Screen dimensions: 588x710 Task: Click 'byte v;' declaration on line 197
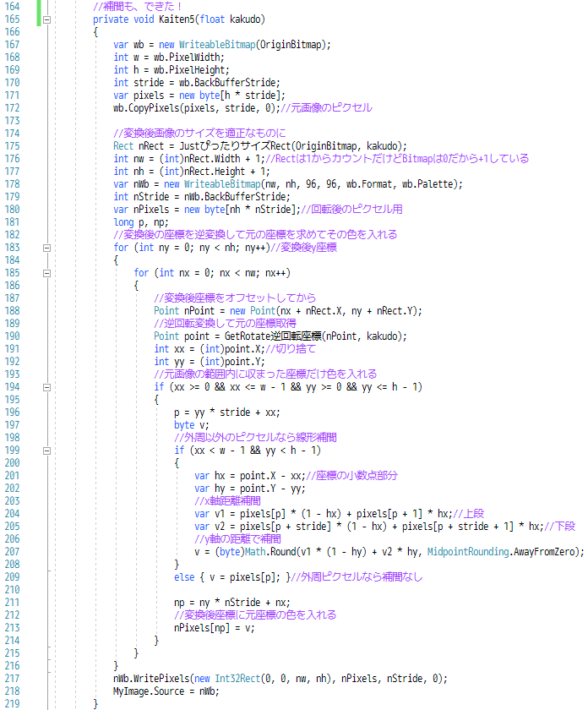point(192,425)
